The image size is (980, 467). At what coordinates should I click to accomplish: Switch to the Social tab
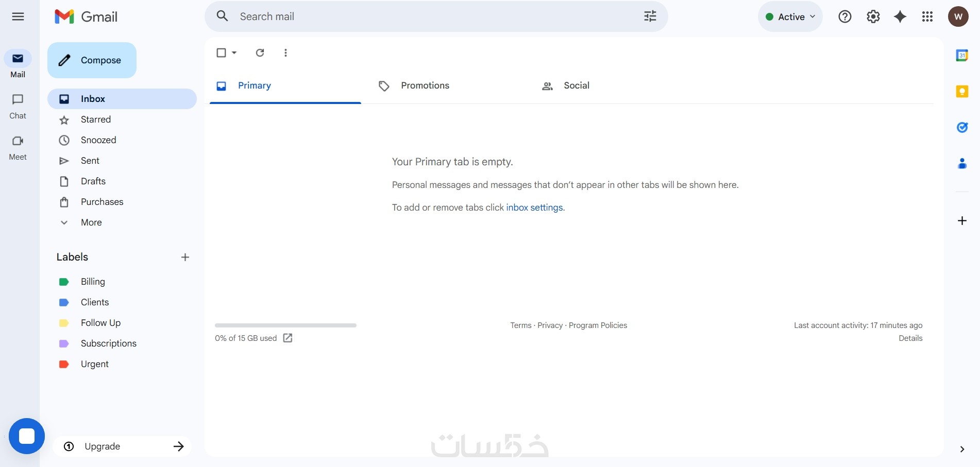click(576, 85)
